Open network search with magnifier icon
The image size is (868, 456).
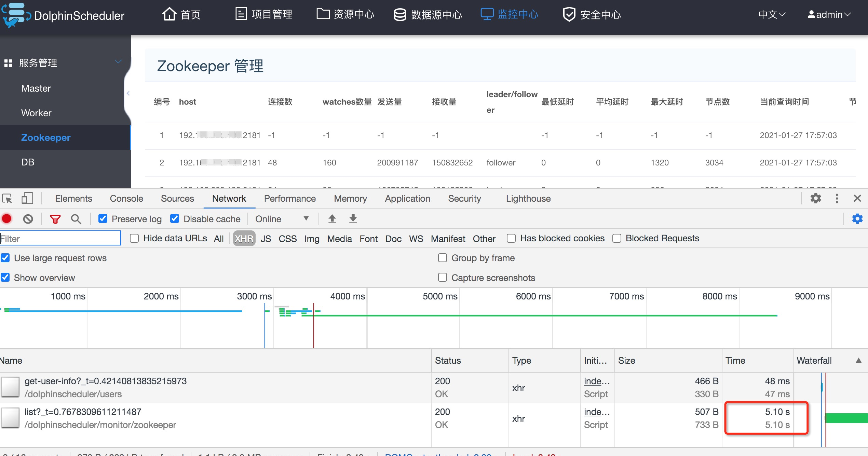tap(76, 219)
